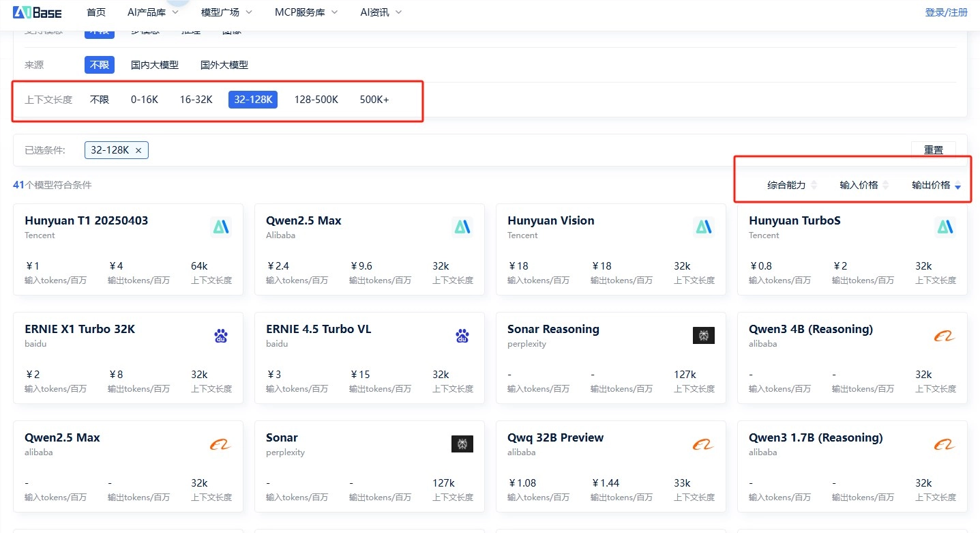The image size is (980, 533).
Task: Click 64k context value of Hunyuan T1
Action: [x=199, y=266]
